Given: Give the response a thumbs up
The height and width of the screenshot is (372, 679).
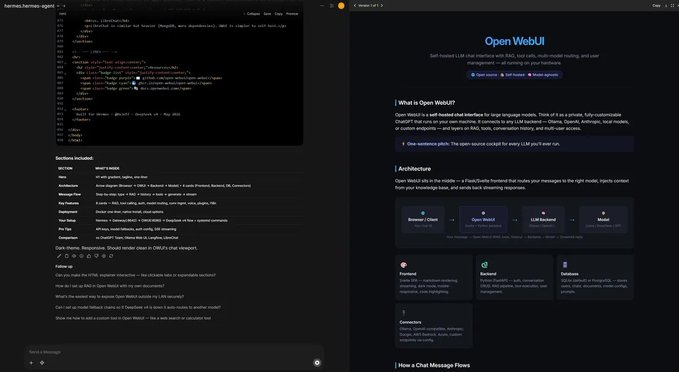Looking at the screenshot, I should 89,256.
